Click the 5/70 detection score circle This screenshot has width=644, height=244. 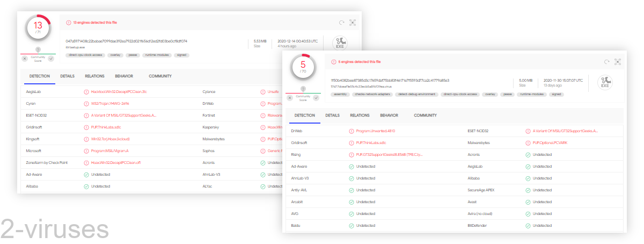point(303,67)
